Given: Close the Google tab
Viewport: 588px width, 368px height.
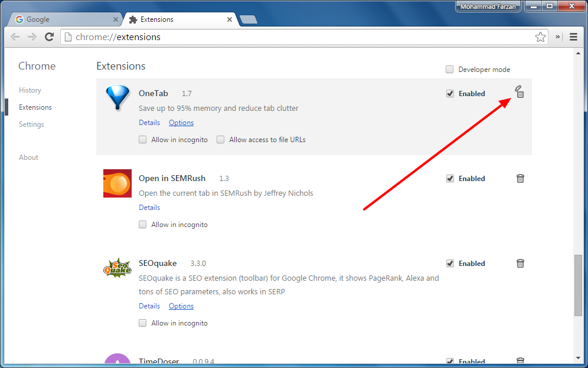Looking at the screenshot, I should pos(116,19).
